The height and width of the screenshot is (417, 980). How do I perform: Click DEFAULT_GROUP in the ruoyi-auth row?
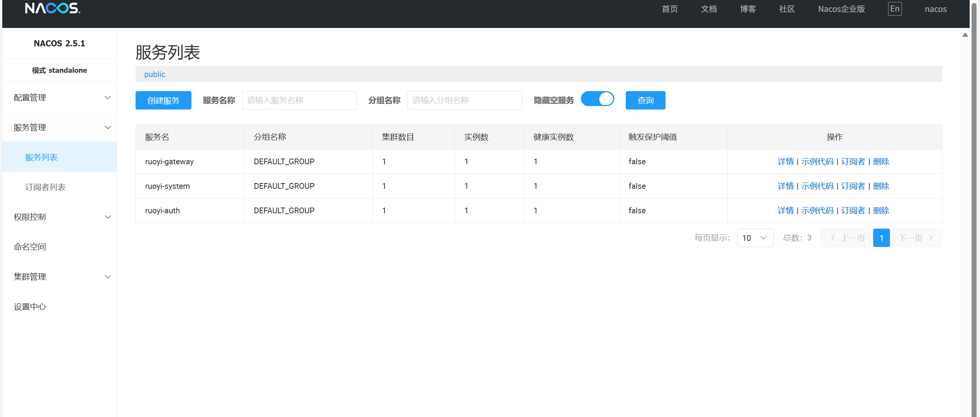[x=284, y=211]
